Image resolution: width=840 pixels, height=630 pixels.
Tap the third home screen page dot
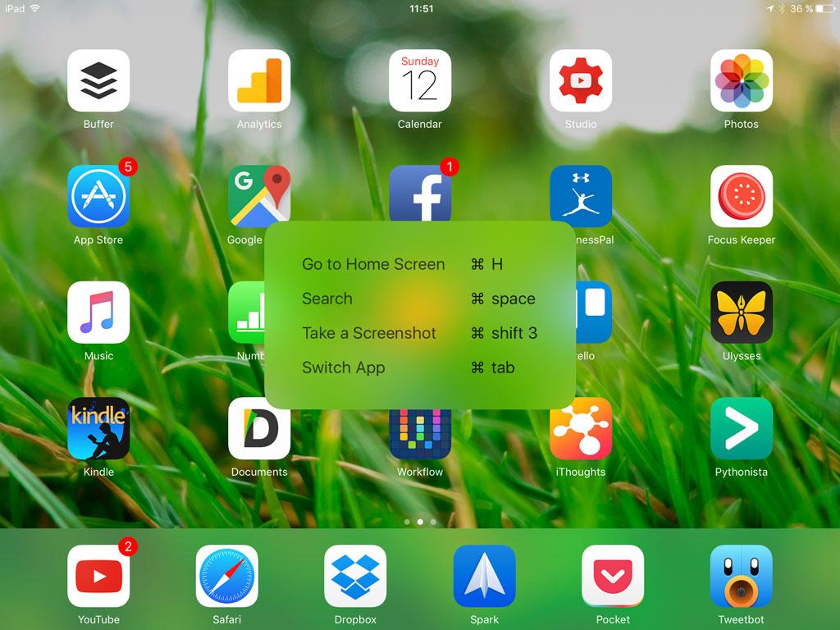coord(433,522)
